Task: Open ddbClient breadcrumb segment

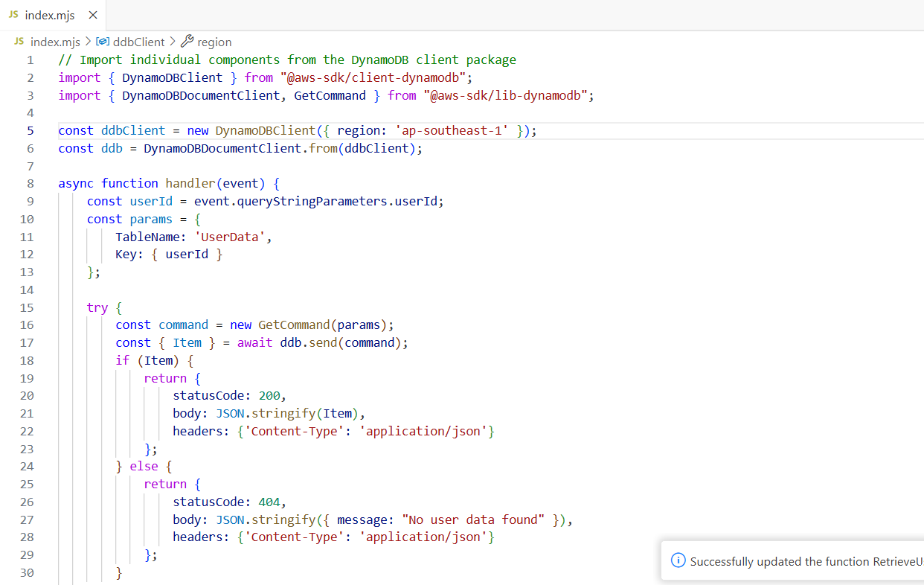Action: click(140, 42)
